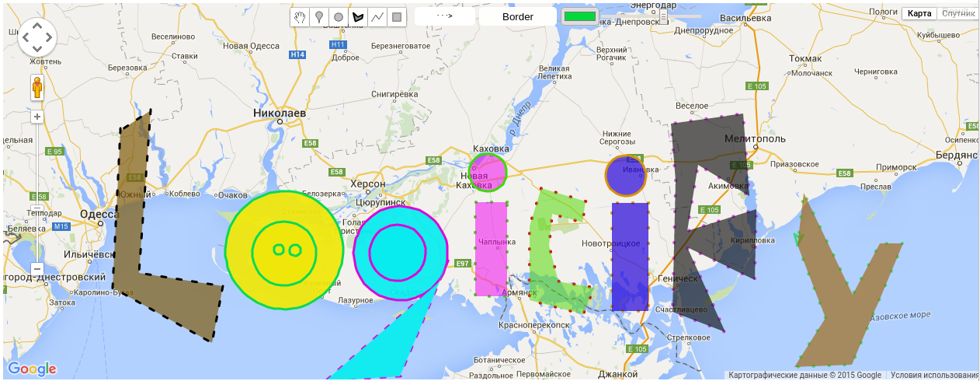Select the purple rectangle over Новотроицкое

630,257
